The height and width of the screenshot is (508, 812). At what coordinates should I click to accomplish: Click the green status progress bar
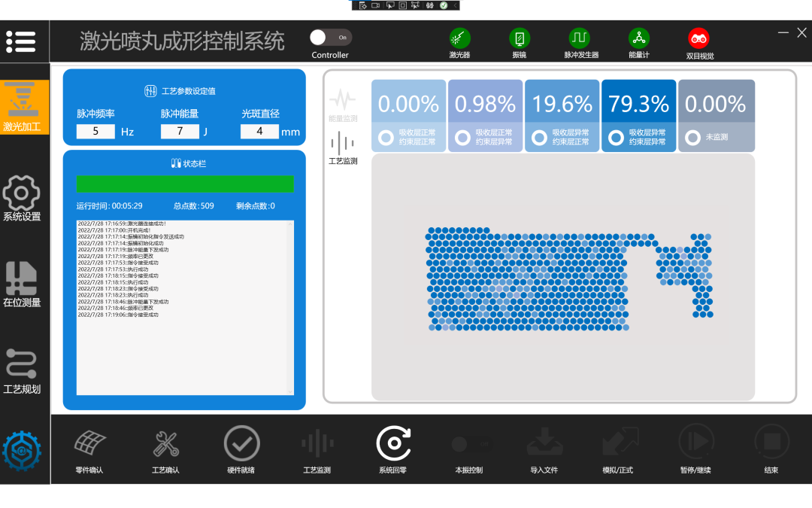(184, 184)
